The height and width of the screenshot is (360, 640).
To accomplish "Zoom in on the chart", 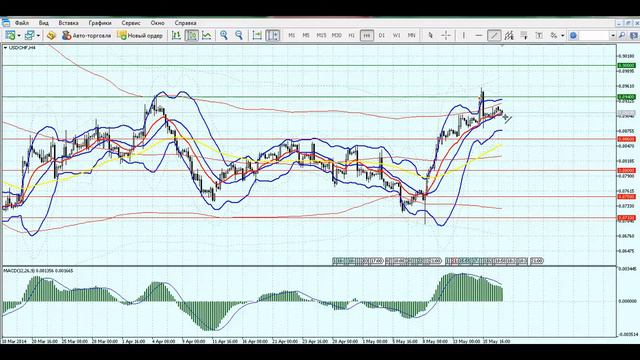I will click(x=224, y=36).
